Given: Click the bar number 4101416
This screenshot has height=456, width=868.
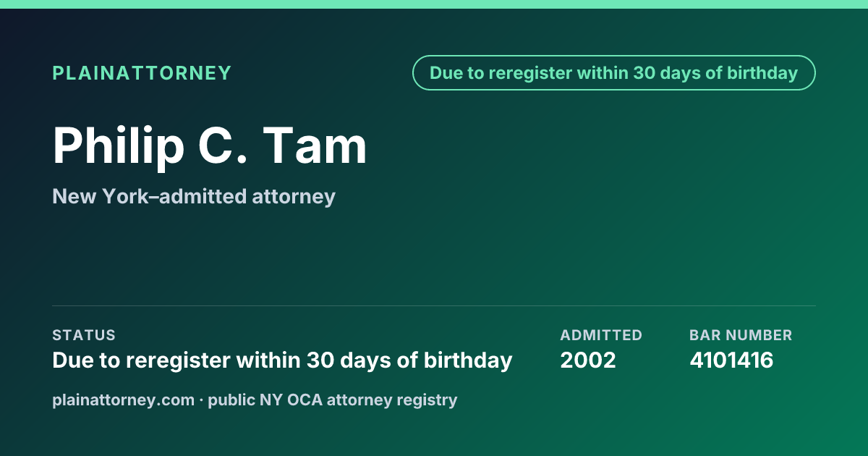Looking at the screenshot, I should pos(731,360).
